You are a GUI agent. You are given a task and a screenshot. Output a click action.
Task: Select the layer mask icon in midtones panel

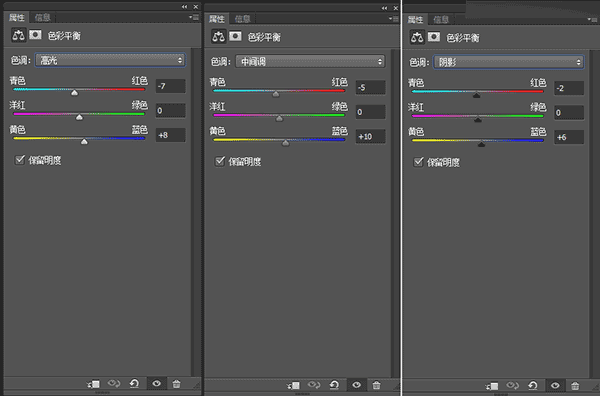(x=235, y=36)
